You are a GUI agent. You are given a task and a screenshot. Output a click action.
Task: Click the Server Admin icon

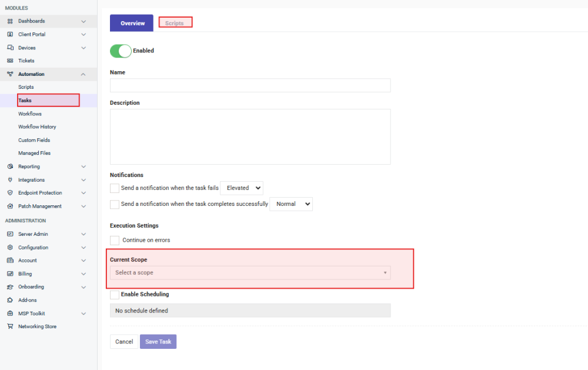[x=10, y=234]
